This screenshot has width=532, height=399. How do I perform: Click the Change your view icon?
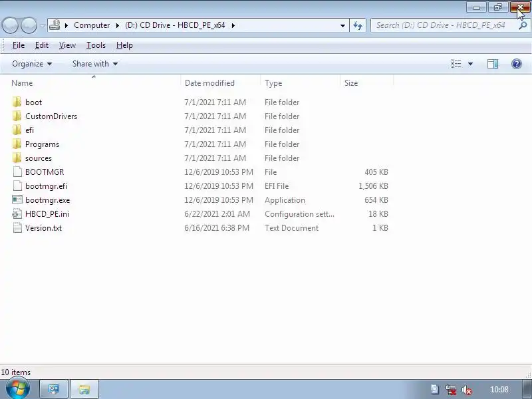pyautogui.click(x=456, y=64)
